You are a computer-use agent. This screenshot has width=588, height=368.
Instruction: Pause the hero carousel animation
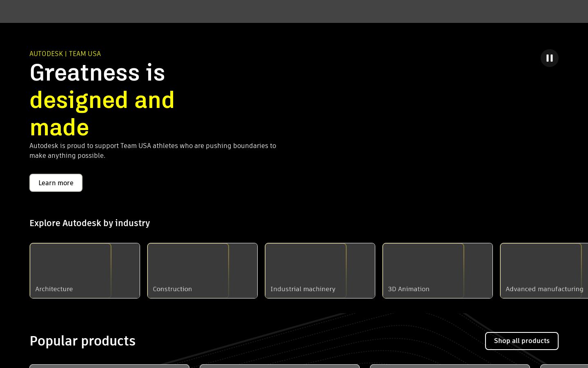(550, 58)
